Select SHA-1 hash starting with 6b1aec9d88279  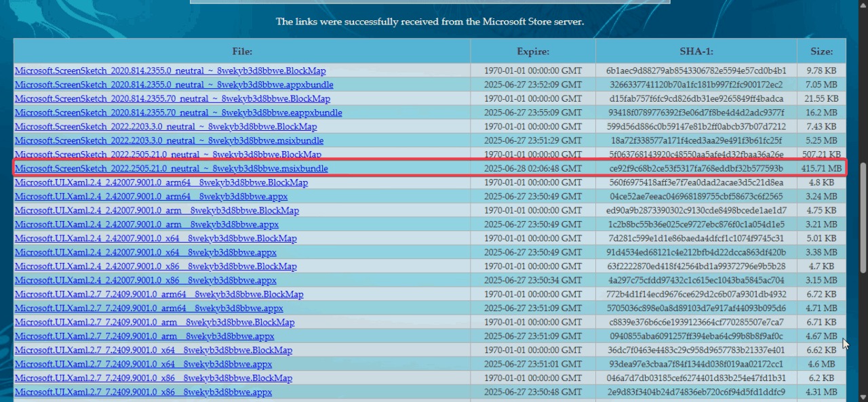point(696,71)
